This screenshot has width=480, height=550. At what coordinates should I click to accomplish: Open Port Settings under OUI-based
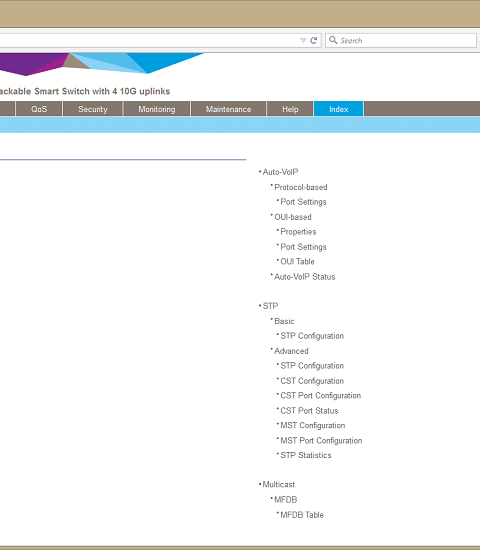click(x=304, y=247)
